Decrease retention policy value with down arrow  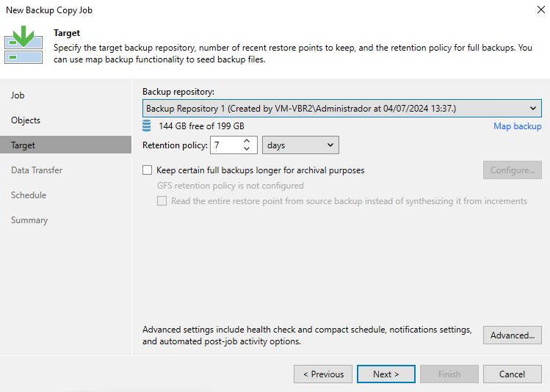[x=247, y=150]
